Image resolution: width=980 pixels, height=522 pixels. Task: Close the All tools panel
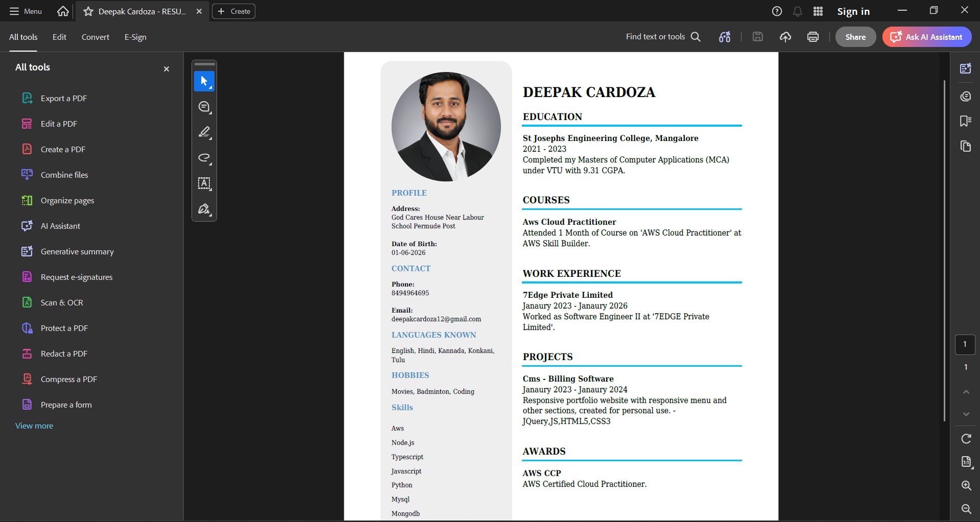pyautogui.click(x=166, y=69)
